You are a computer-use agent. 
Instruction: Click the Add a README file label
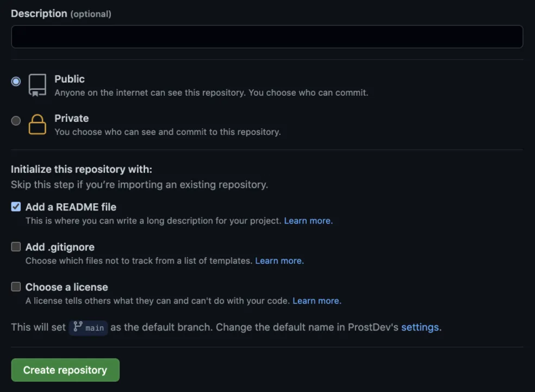coord(71,207)
